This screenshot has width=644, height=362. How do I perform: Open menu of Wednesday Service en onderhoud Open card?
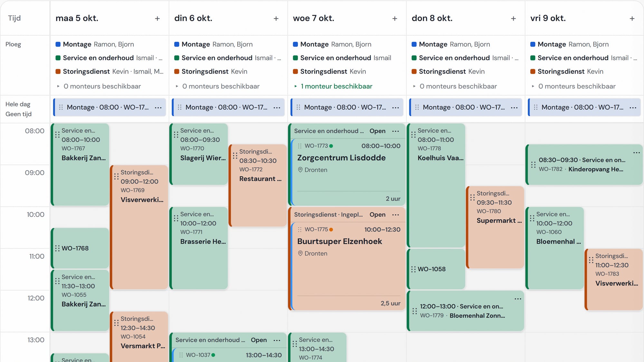pyautogui.click(x=396, y=131)
